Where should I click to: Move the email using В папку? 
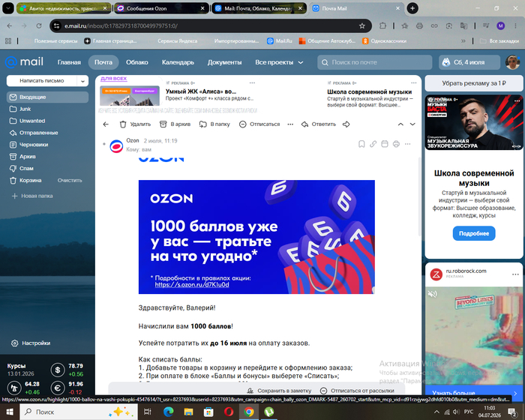tap(214, 124)
